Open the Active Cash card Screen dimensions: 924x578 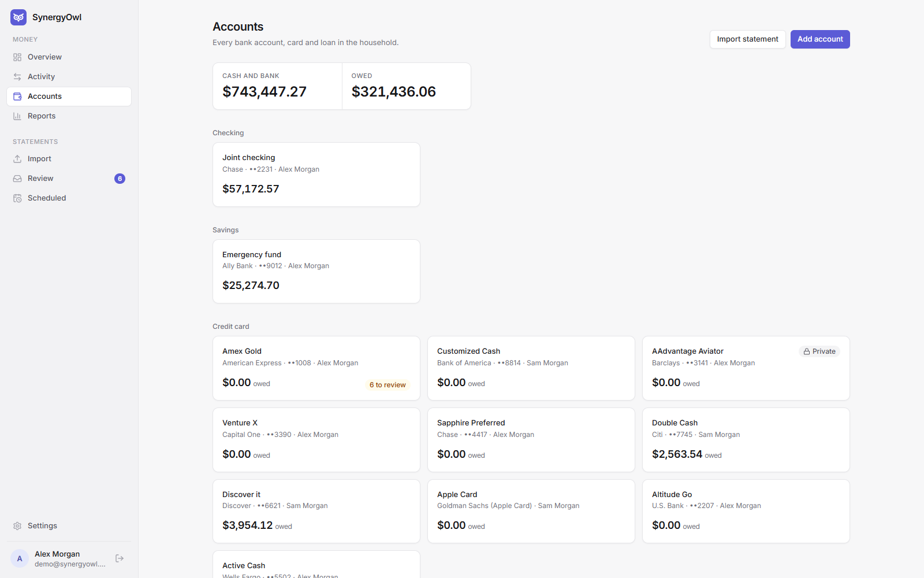pyautogui.click(x=316, y=565)
